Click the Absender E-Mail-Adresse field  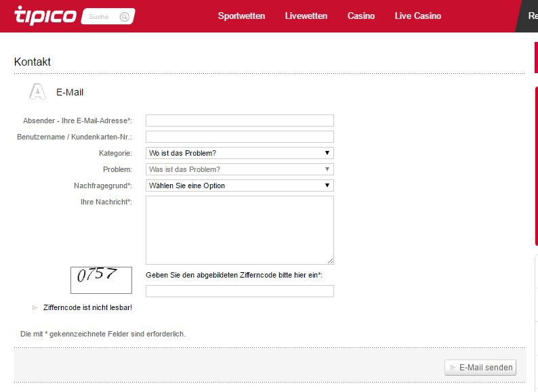pos(239,121)
